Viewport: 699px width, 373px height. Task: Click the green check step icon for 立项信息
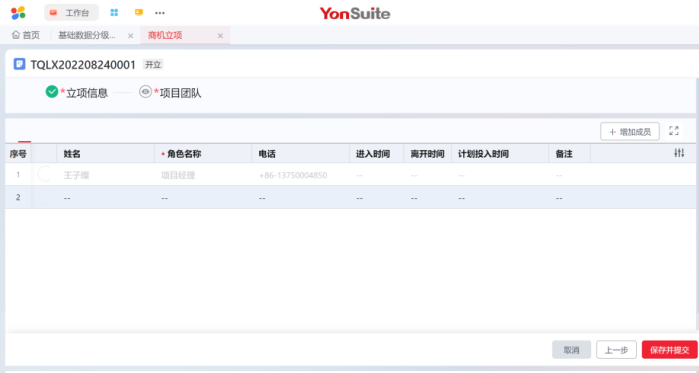coord(52,91)
